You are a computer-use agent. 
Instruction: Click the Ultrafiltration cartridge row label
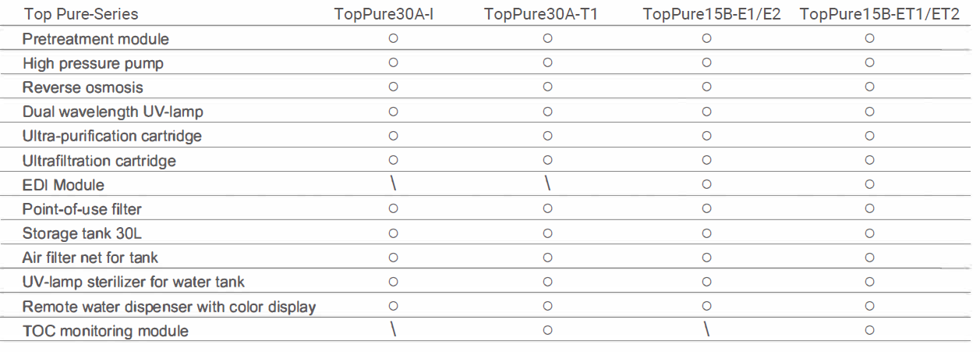(99, 161)
